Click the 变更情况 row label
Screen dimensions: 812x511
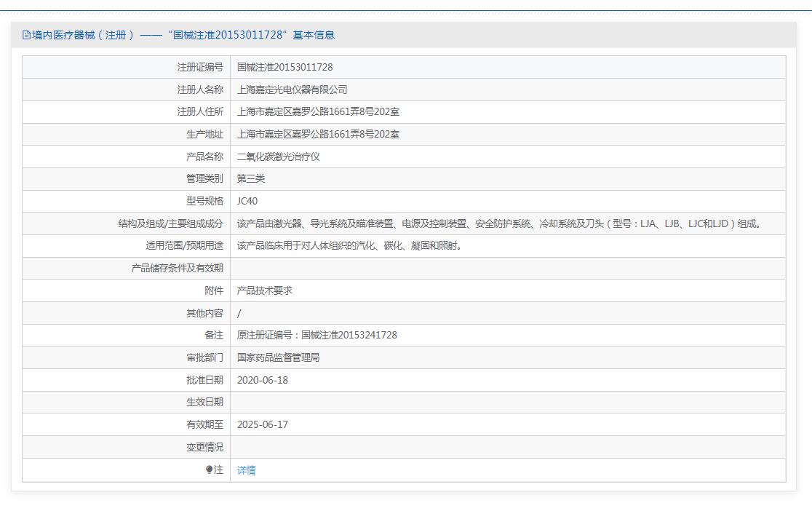point(204,447)
